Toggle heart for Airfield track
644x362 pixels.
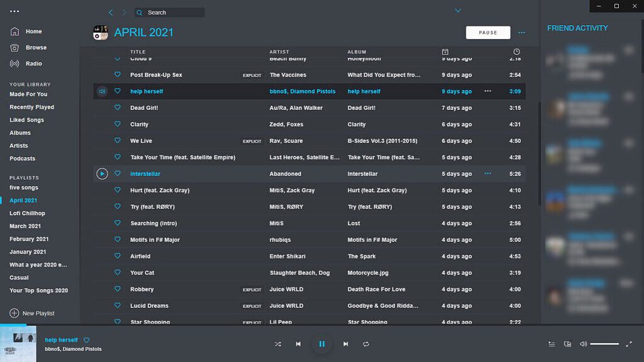[x=118, y=256]
